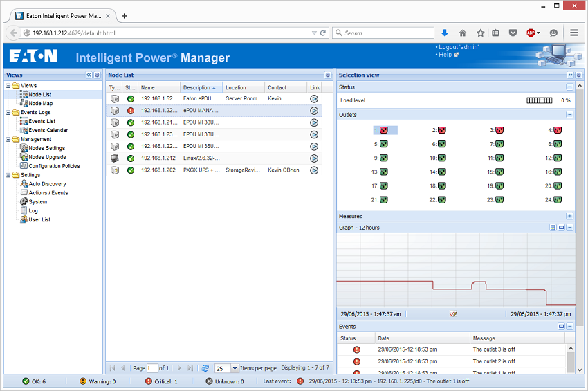The image size is (588, 391).
Task: Open Events Calendar tree item
Action: pos(48,131)
